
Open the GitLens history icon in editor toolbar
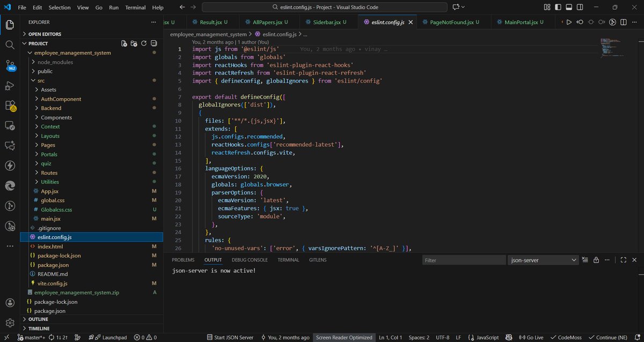pyautogui.click(x=612, y=23)
